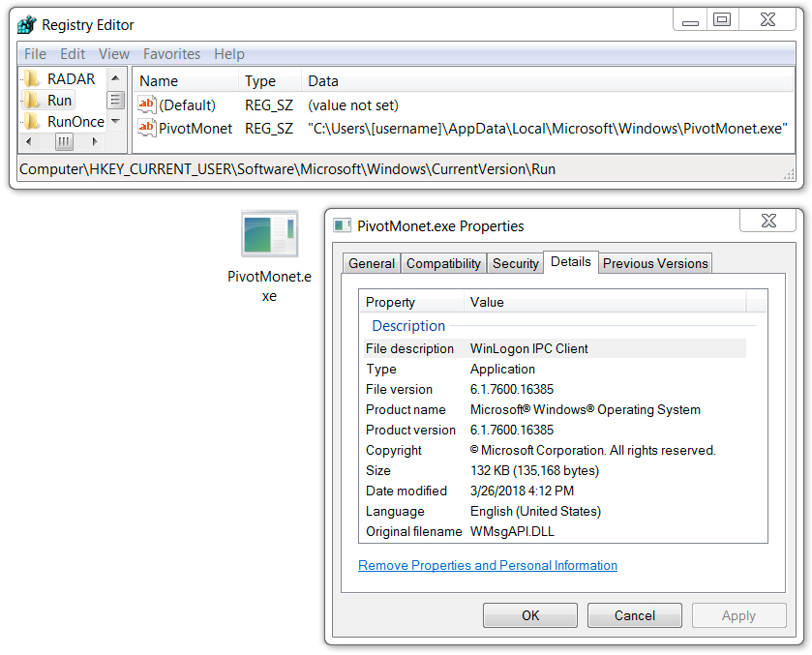This screenshot has width=812, height=655.
Task: Click the tree horizontal scroll left arrow
Action: point(29,141)
